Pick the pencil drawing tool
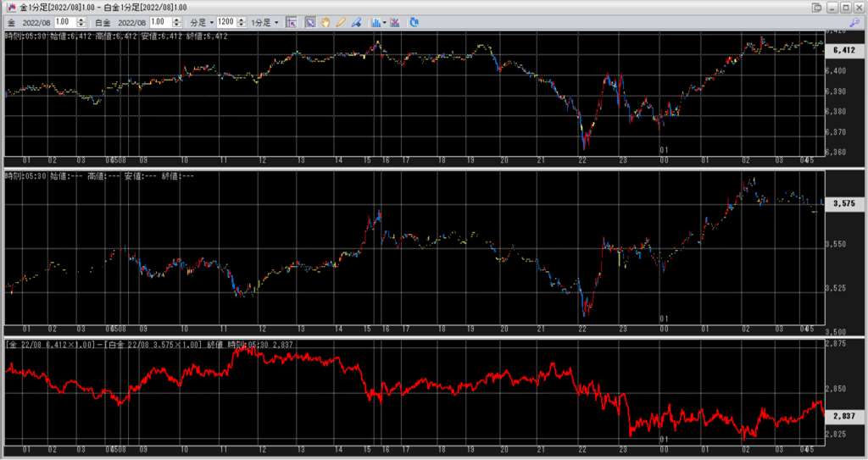Screen dimensions: 868x460 click(x=341, y=22)
